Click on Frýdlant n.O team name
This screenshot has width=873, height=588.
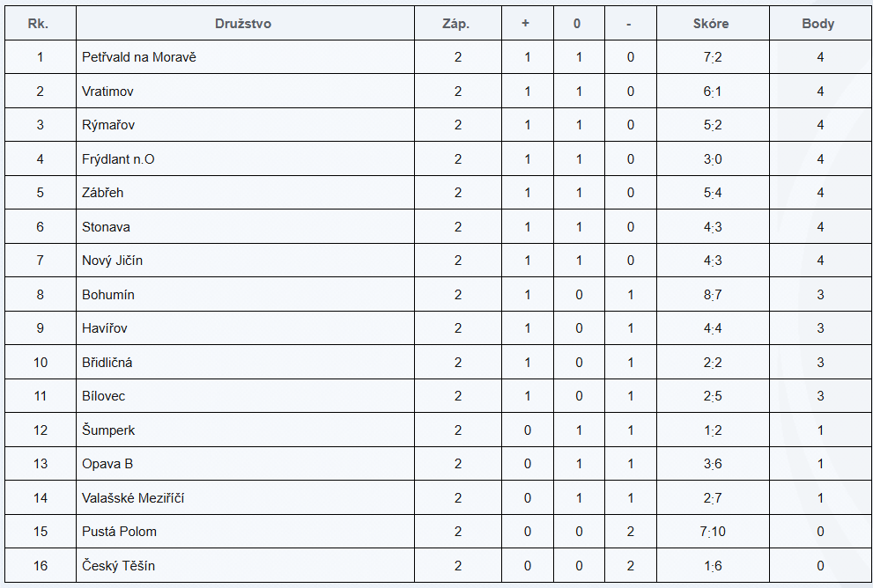click(x=118, y=159)
